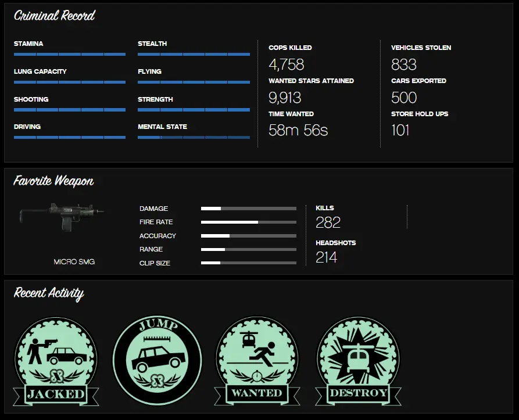Screen dimensions: 519x420
Task: Click the Time Wanted value
Action: tap(298, 130)
